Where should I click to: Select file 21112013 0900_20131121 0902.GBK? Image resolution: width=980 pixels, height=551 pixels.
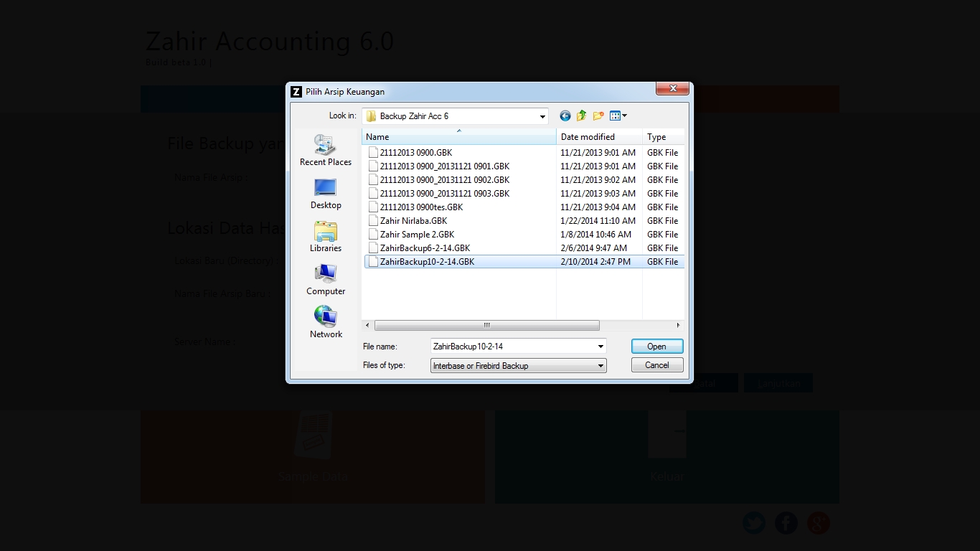tap(445, 179)
